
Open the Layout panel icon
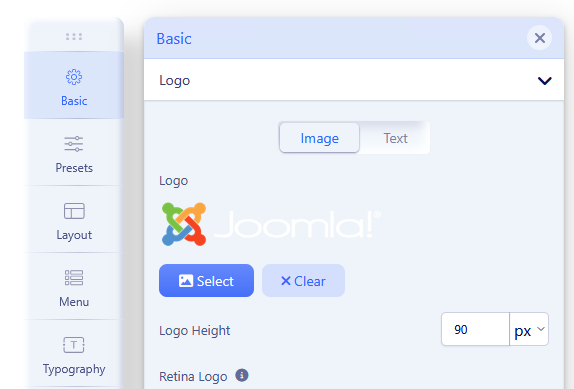(x=74, y=211)
